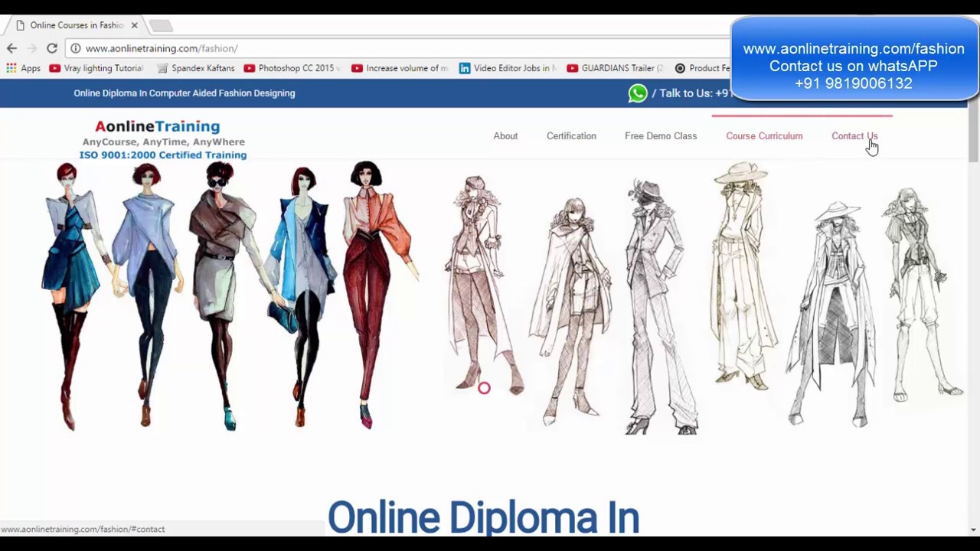Click the Talk to Us phone text

click(x=692, y=93)
